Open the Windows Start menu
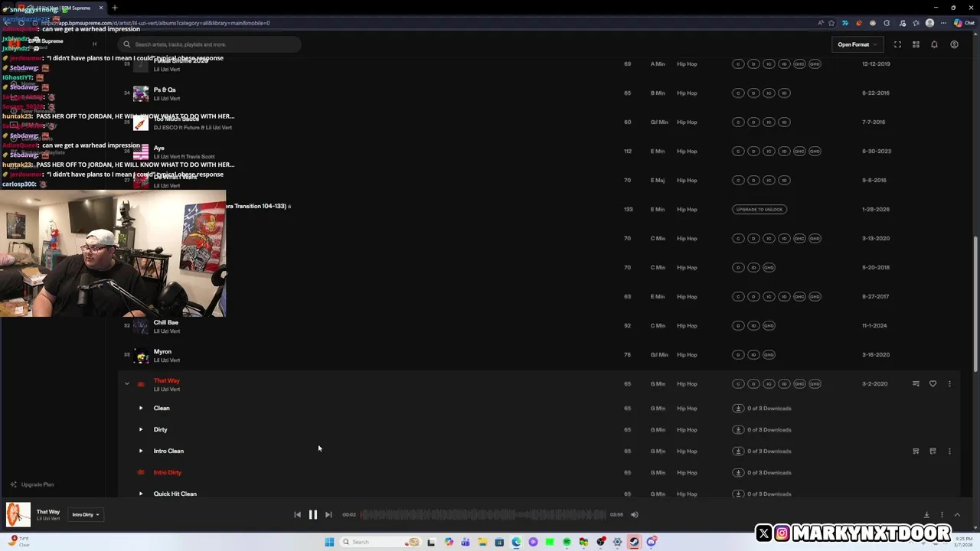980x551 pixels. (329, 542)
